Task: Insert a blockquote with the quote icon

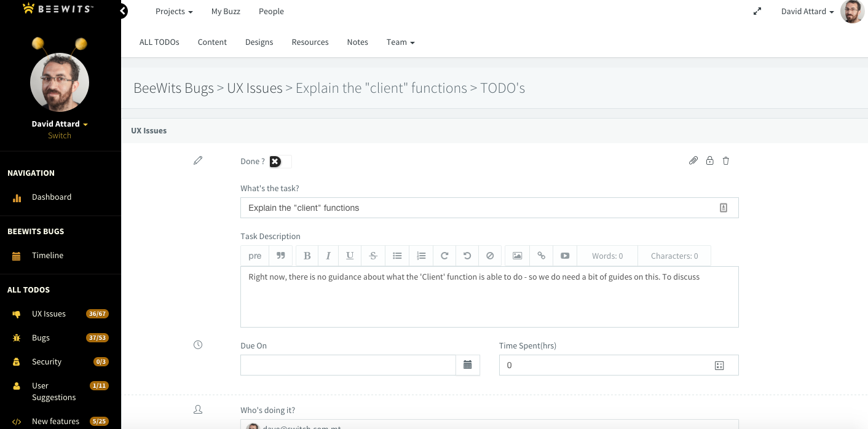Action: tap(281, 256)
